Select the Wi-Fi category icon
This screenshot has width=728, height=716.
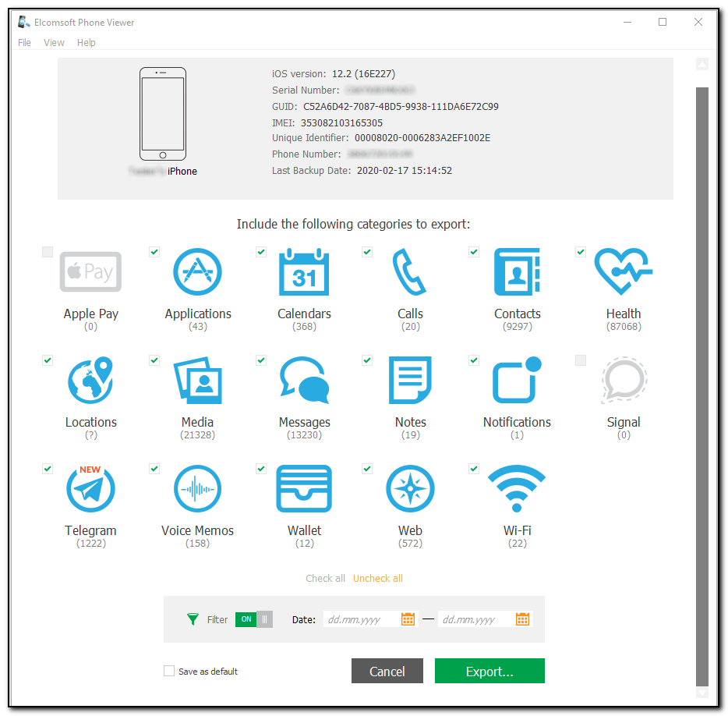[517, 488]
